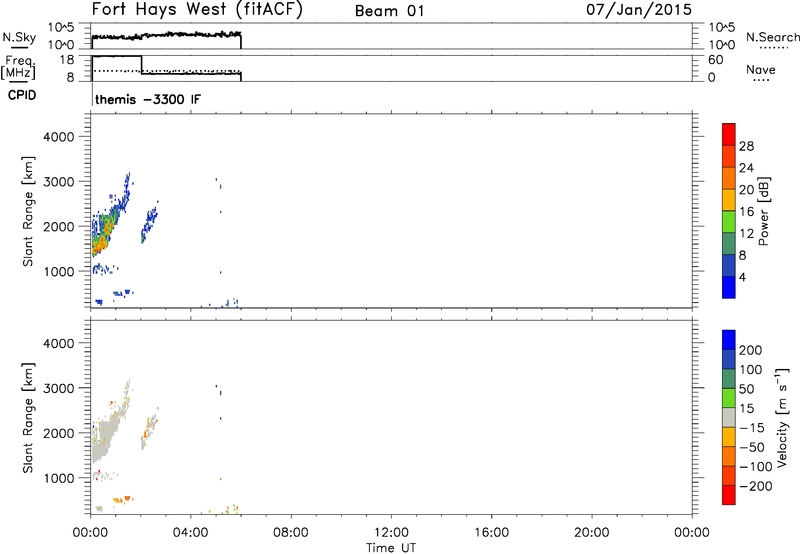Click the '60' Nave axis value
Viewport: 800px width, 554px height.
click(x=715, y=60)
